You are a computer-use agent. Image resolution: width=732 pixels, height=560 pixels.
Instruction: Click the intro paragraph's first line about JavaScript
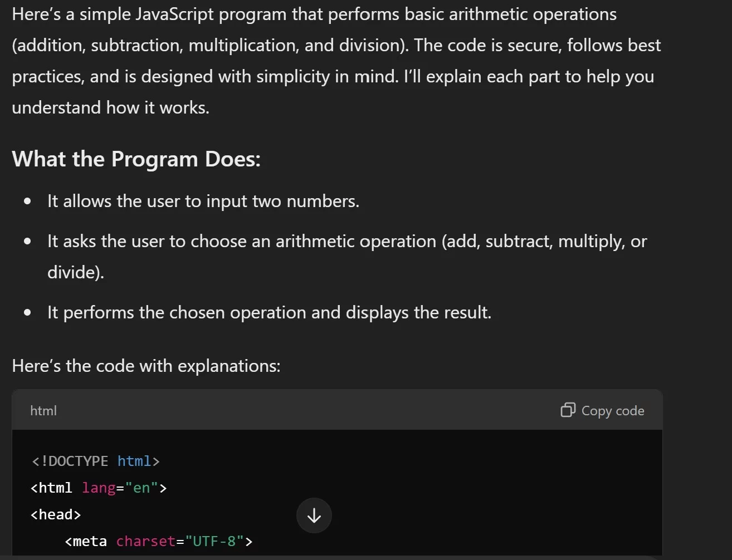coord(314,14)
